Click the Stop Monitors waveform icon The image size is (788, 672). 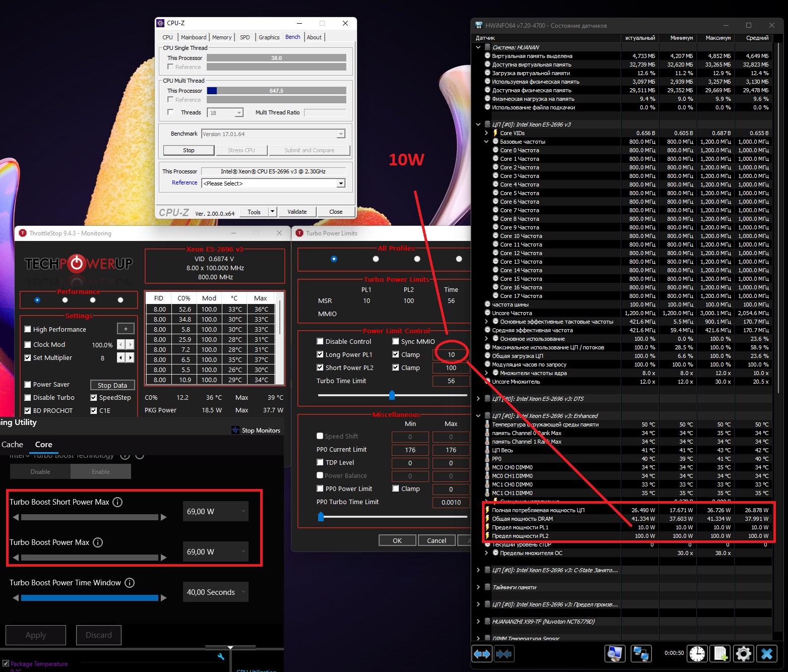pyautogui.click(x=235, y=430)
